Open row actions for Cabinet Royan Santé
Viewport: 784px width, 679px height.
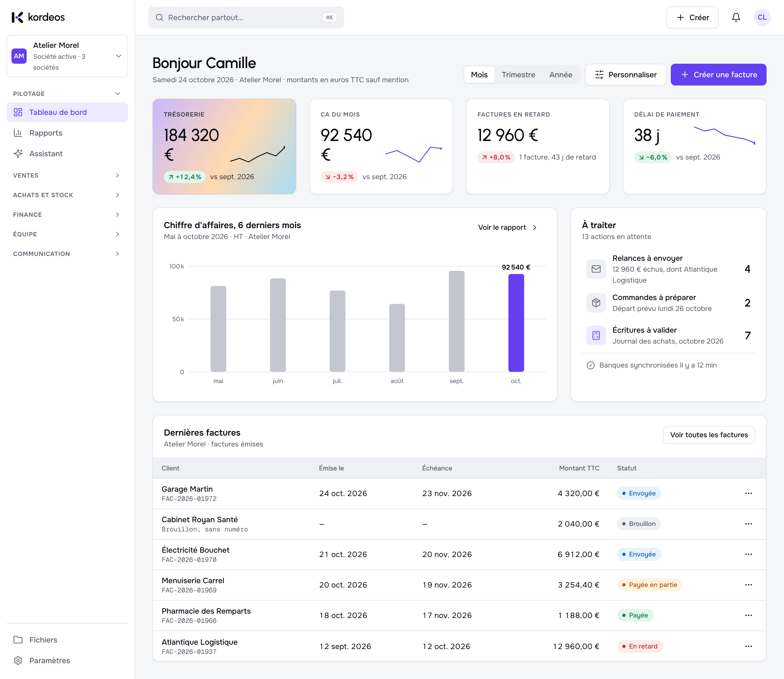(748, 524)
